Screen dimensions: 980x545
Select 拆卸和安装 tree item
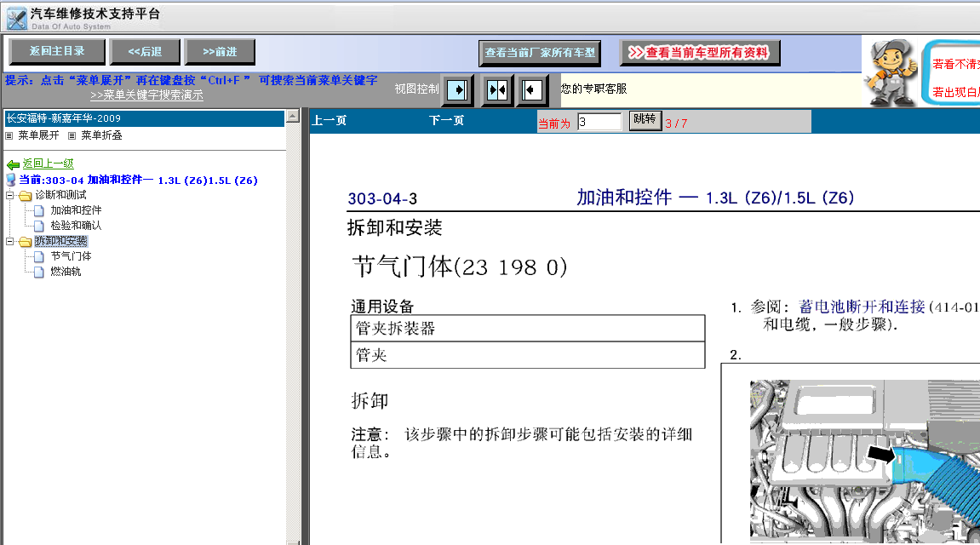point(60,241)
